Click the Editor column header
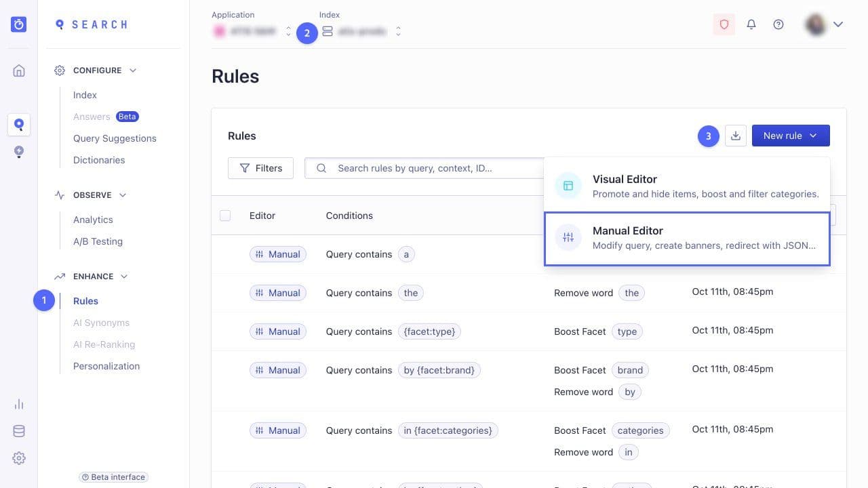Viewport: 868px width, 488px height. coord(262,216)
